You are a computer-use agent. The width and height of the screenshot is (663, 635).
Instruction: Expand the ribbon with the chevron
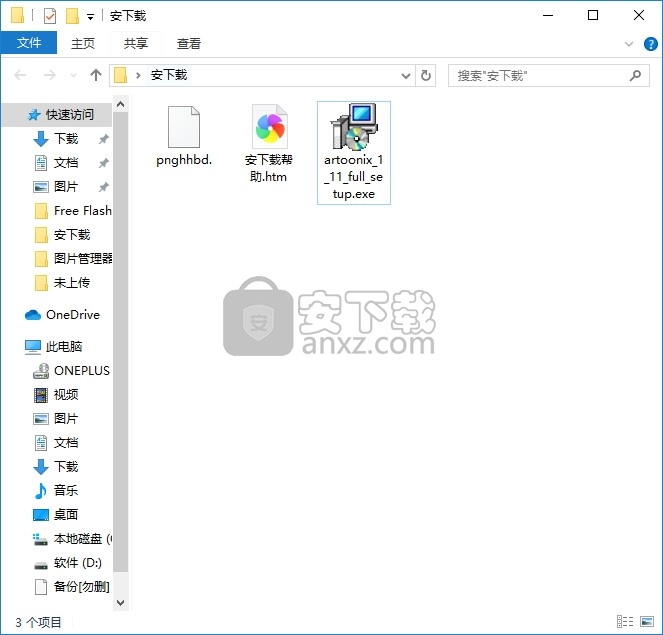coord(629,44)
